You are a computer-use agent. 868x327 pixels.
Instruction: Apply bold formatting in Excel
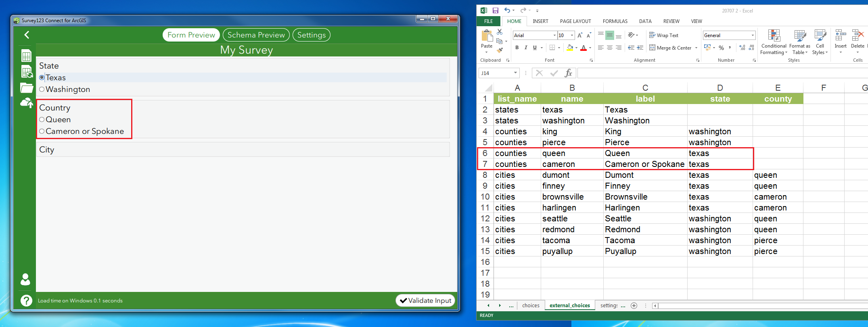click(x=517, y=48)
